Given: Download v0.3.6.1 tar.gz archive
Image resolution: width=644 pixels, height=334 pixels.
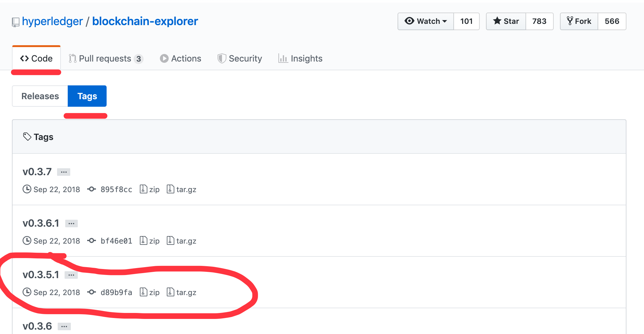Looking at the screenshot, I should click(182, 241).
